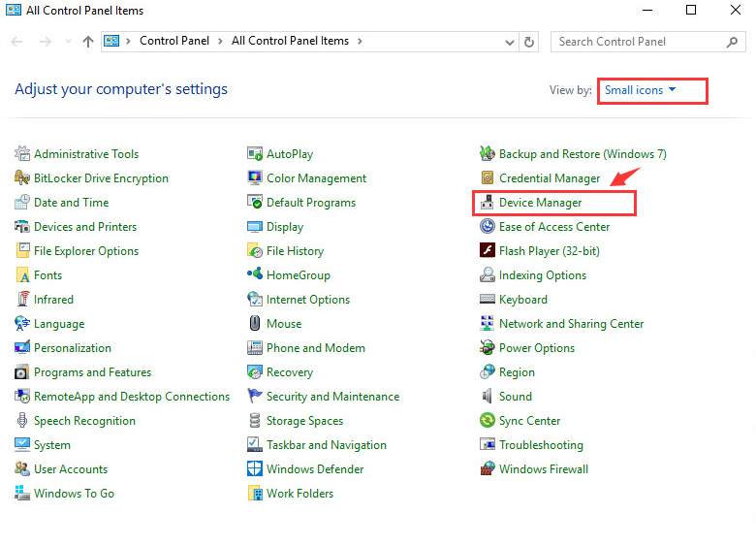Screen dimensions: 756x546
Task: Open the Programs and Features link
Action: tap(92, 372)
